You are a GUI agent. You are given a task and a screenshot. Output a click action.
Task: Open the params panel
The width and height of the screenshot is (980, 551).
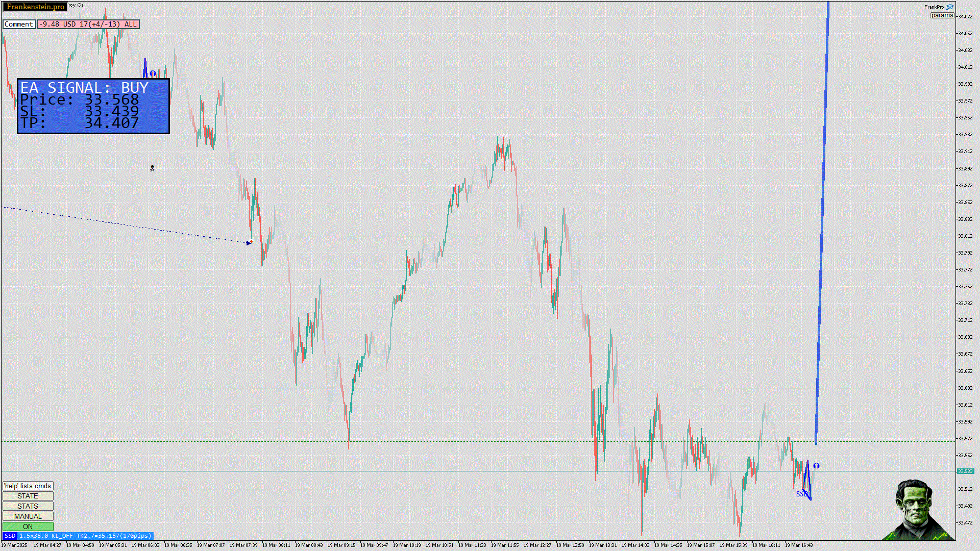(x=942, y=15)
